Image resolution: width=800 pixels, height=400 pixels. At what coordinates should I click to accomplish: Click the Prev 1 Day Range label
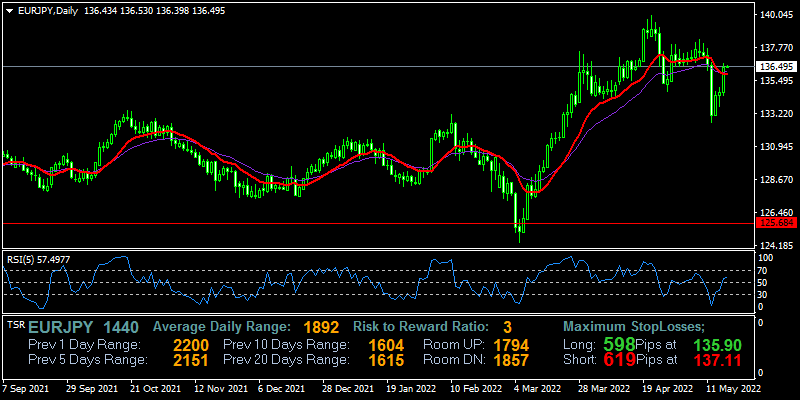coord(84,344)
